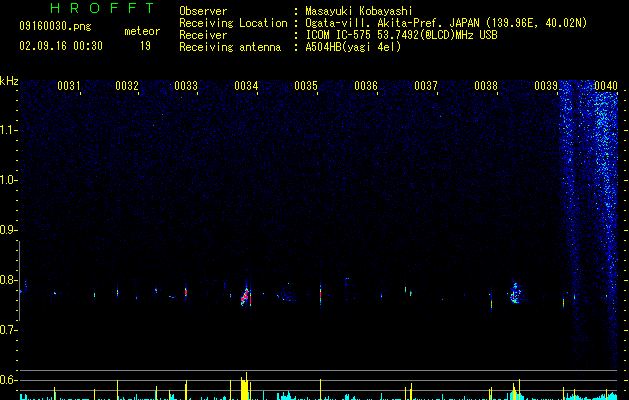Click time marker 0031
The image size is (629, 400).
(68, 86)
